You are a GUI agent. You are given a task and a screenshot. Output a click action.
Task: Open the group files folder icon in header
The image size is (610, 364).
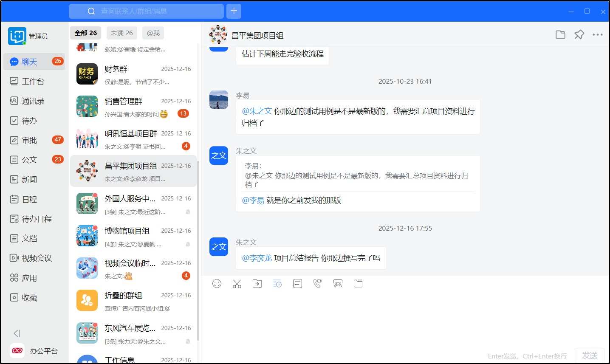(x=560, y=35)
